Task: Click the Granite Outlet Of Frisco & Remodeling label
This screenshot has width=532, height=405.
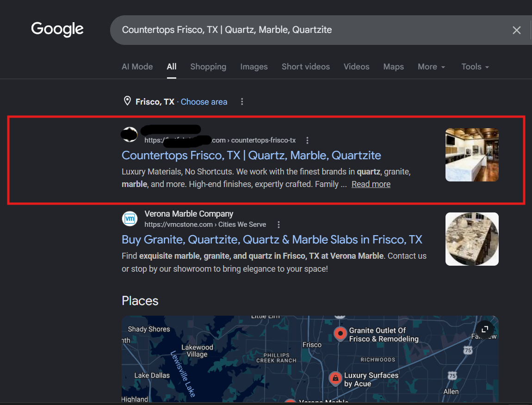Action: pyautogui.click(x=384, y=335)
